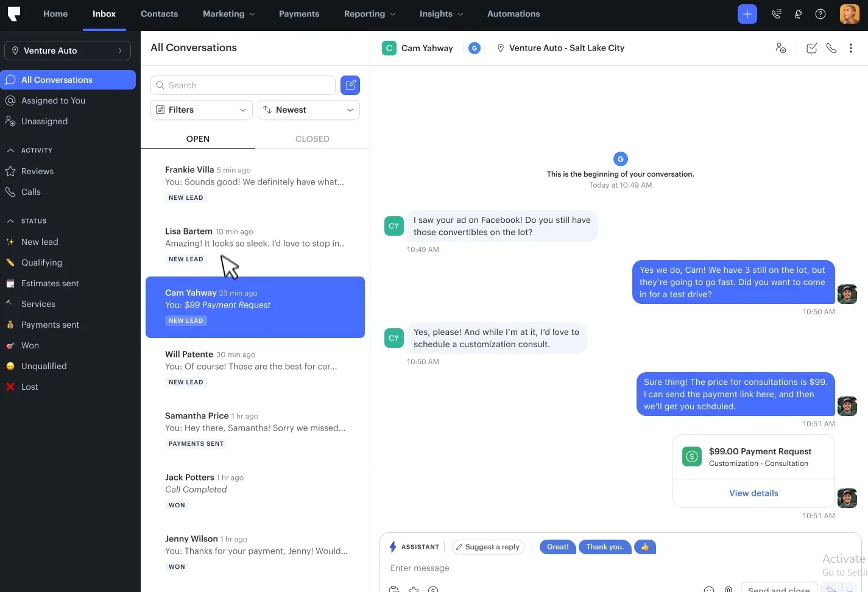The image size is (868, 592).
Task: Open payment request options via the dollar icon
Action: tap(433, 588)
